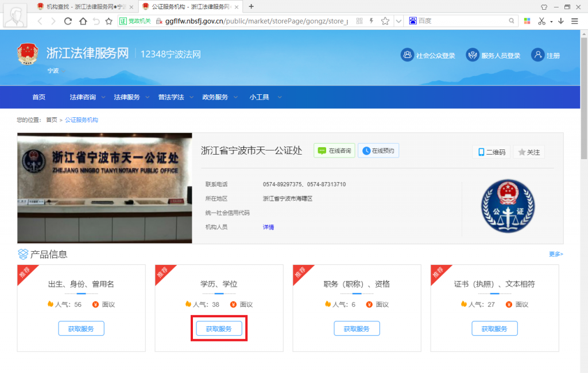This screenshot has height=373, width=588.
Task: Click the browser forward arrow
Action: click(53, 21)
